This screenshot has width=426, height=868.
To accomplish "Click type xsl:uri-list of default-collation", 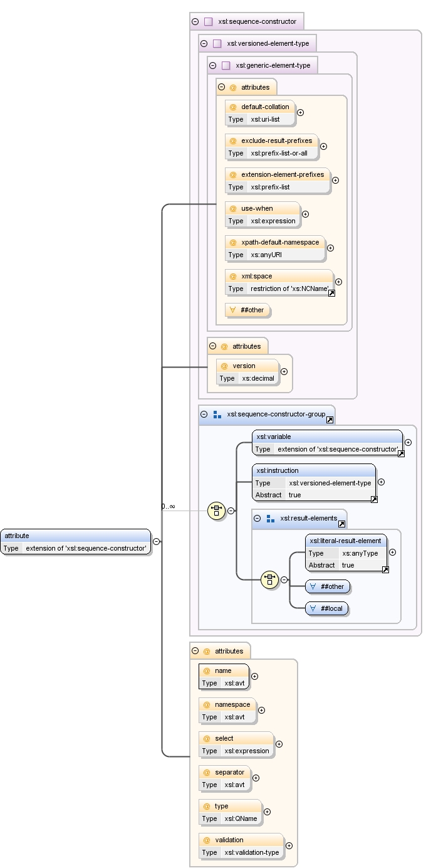I will [265, 119].
